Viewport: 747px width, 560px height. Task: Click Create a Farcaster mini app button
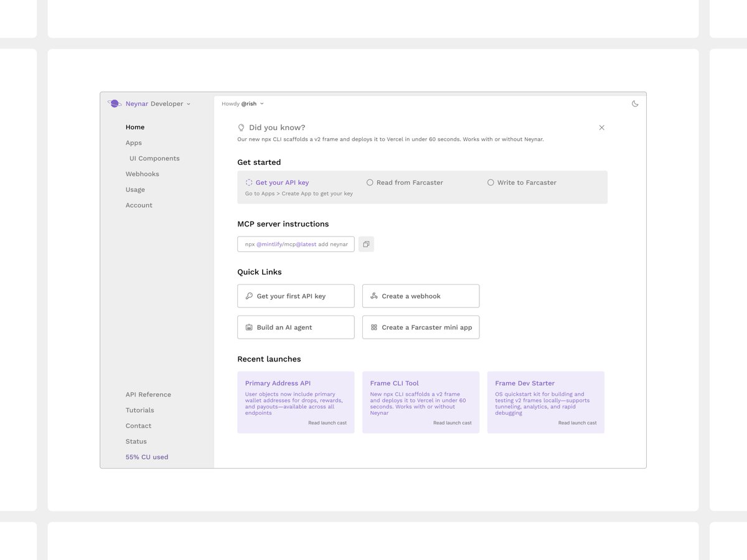pyautogui.click(x=421, y=327)
